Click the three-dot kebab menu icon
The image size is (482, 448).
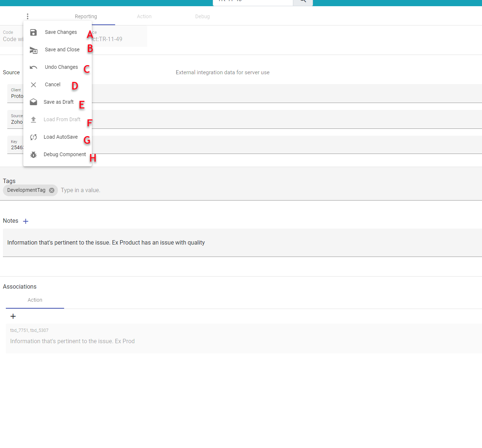pos(28,16)
